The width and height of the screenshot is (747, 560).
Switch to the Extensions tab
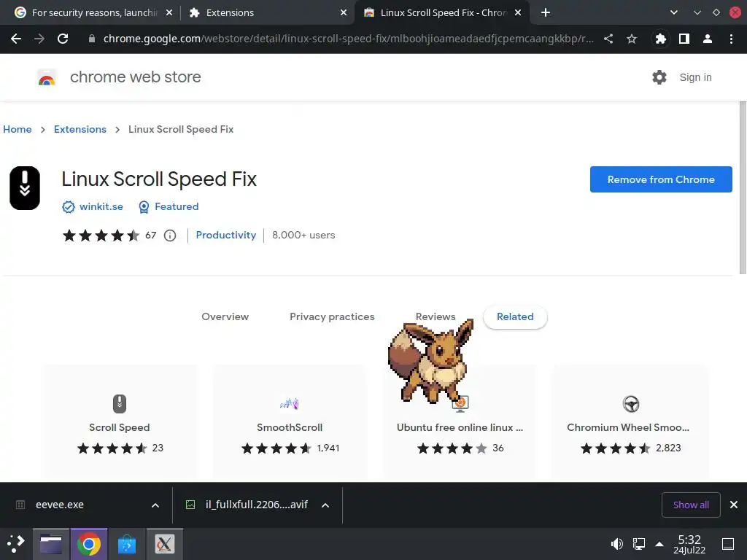coord(267,13)
